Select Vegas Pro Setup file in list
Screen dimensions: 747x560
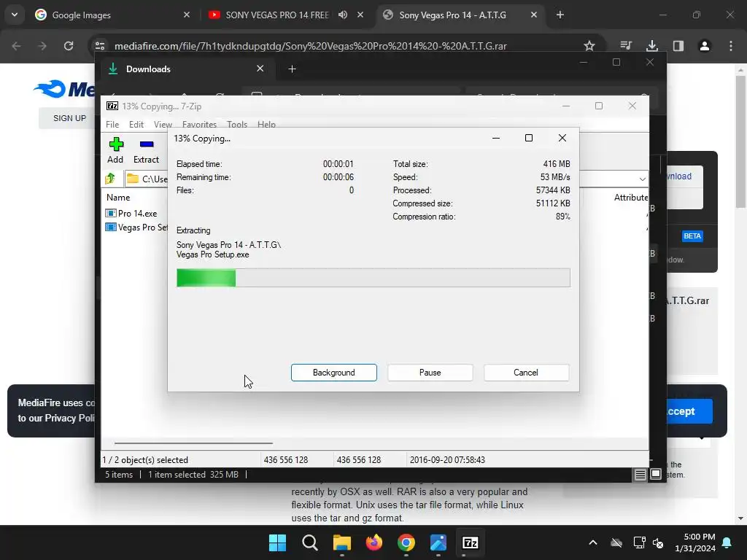tap(136, 227)
